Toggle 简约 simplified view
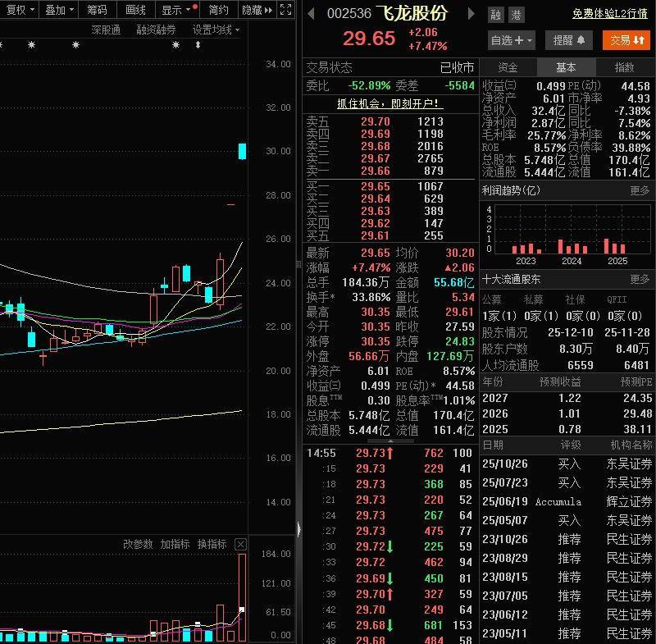Image resolution: width=656 pixels, height=644 pixels. pos(219,10)
